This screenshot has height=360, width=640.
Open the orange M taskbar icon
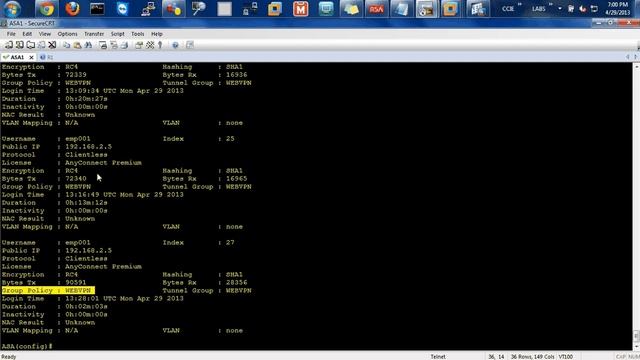pyautogui.click(x=300, y=9)
